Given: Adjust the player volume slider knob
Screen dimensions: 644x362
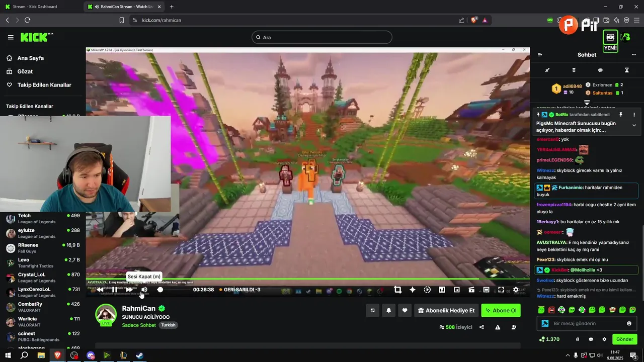Looking at the screenshot, I should [160, 290].
